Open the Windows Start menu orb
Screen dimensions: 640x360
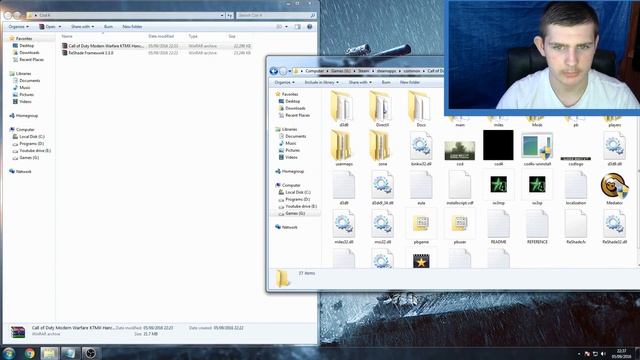(9, 353)
